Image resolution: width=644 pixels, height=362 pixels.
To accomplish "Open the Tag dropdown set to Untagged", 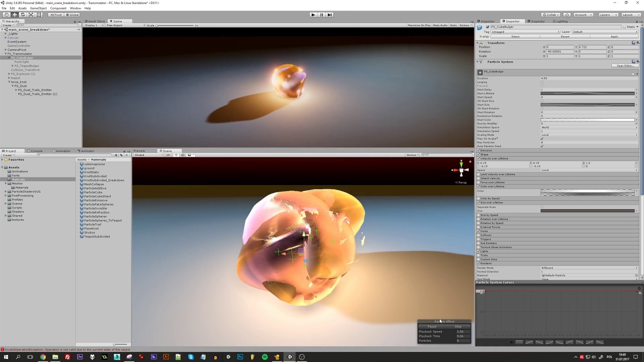I will click(525, 32).
